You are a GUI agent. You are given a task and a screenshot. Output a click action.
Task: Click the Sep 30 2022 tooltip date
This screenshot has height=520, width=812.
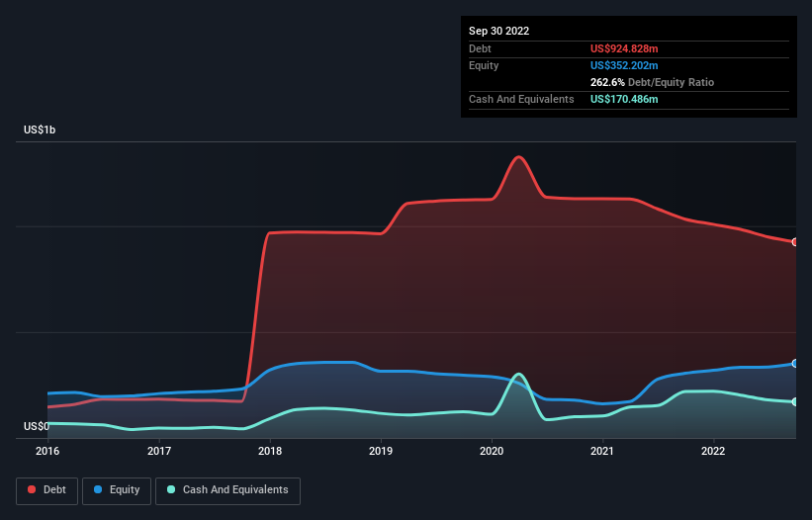tap(498, 31)
